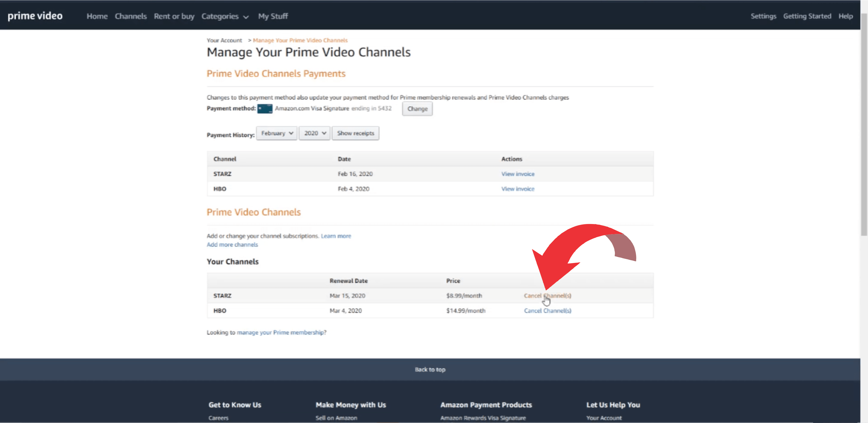Open the 2020 year selector
The width and height of the screenshot is (868, 423).
[x=314, y=133]
